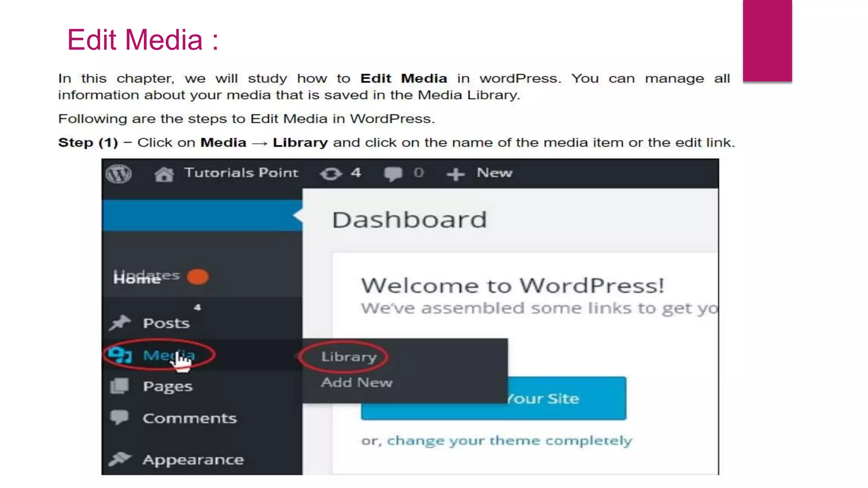Click the Pages icon in sidebar

[120, 386]
